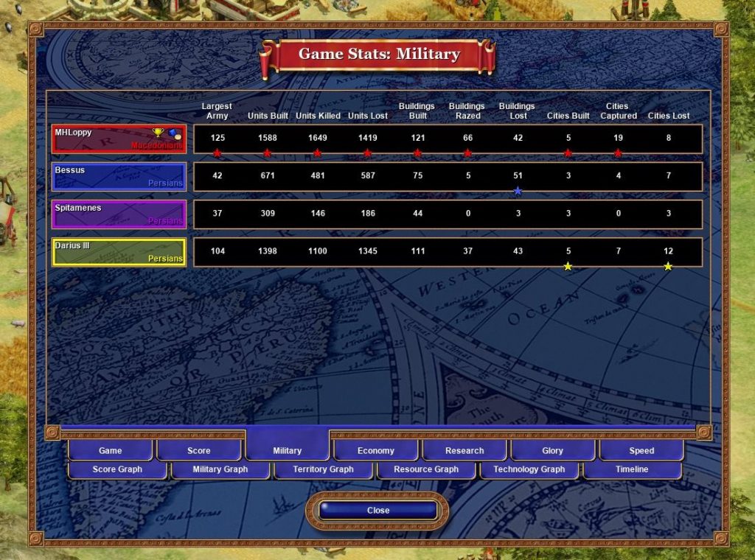The width and height of the screenshot is (755, 560).
Task: Click the Buildings Razed column header
Action: point(467,111)
